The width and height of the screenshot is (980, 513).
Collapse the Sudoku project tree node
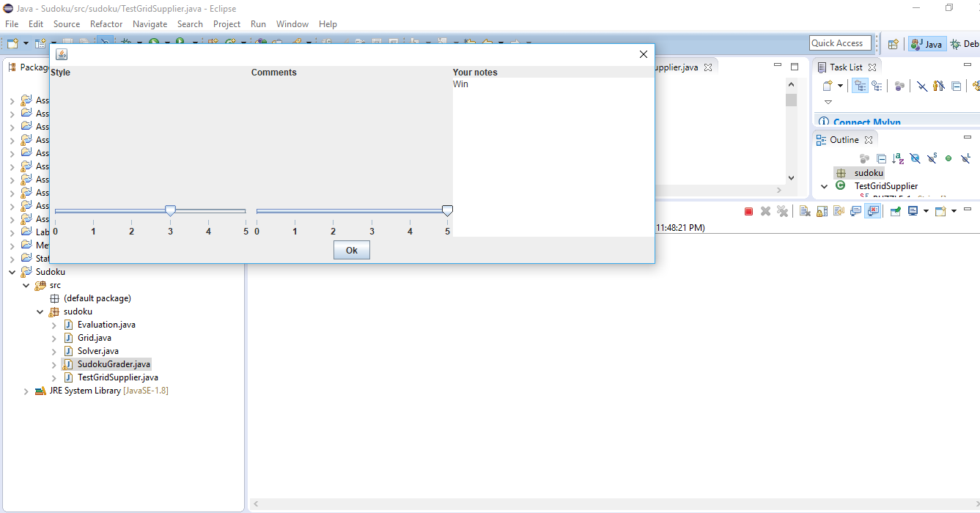click(x=12, y=272)
